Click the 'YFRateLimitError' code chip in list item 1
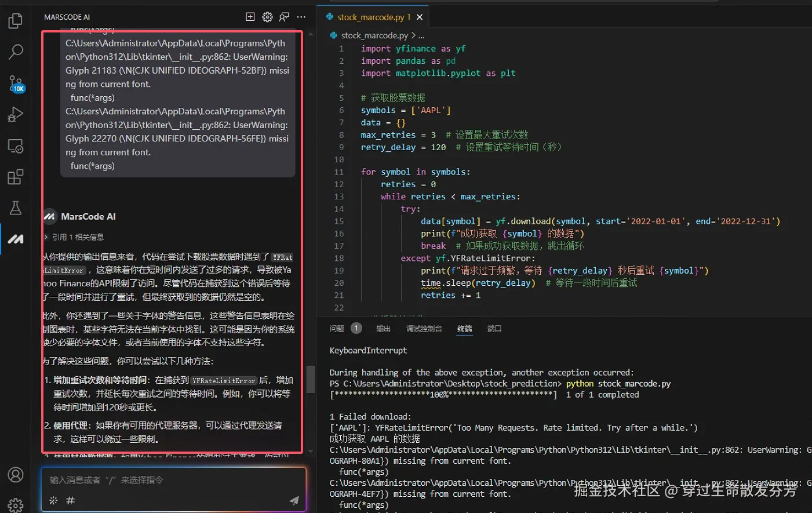This screenshot has height=513, width=812. coord(224,381)
